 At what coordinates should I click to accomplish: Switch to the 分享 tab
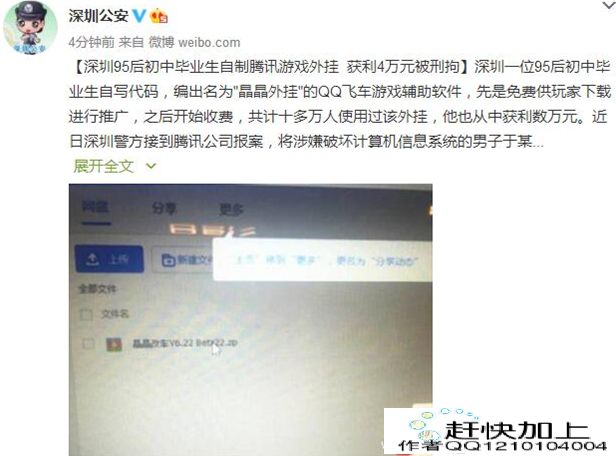pos(164,209)
